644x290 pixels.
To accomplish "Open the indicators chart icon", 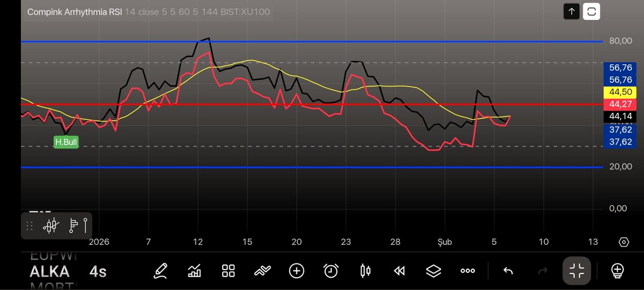I will 194,271.
